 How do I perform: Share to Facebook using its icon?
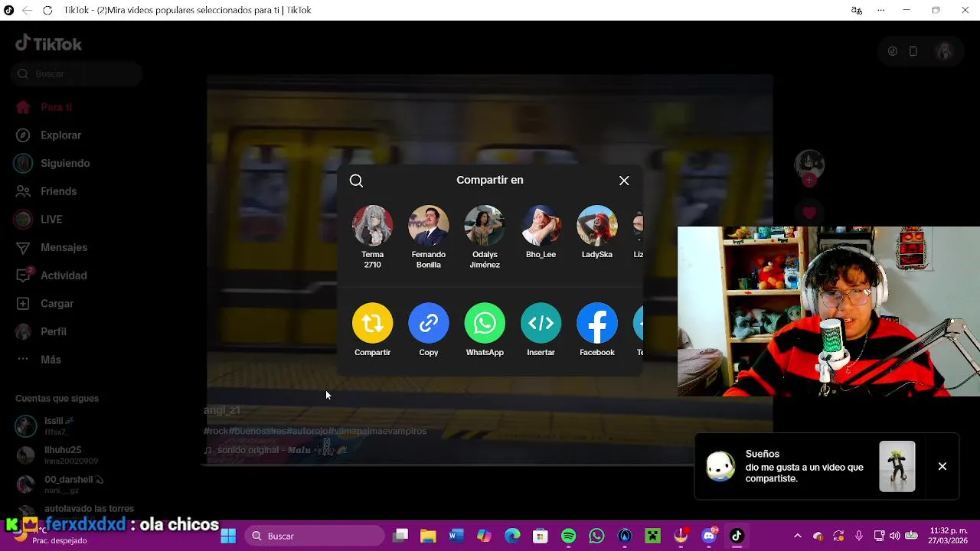click(597, 324)
